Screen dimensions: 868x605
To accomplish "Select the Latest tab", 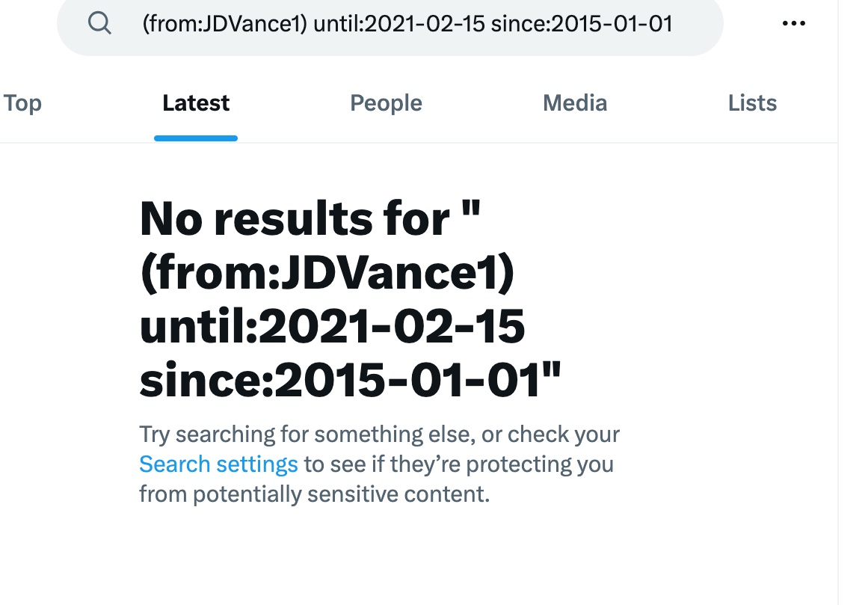I will tap(196, 103).
